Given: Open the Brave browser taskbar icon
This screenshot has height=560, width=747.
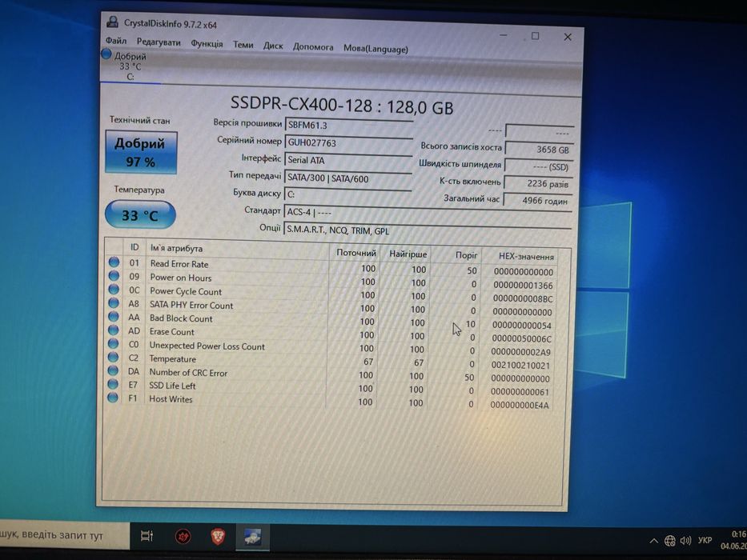Looking at the screenshot, I should point(218,537).
